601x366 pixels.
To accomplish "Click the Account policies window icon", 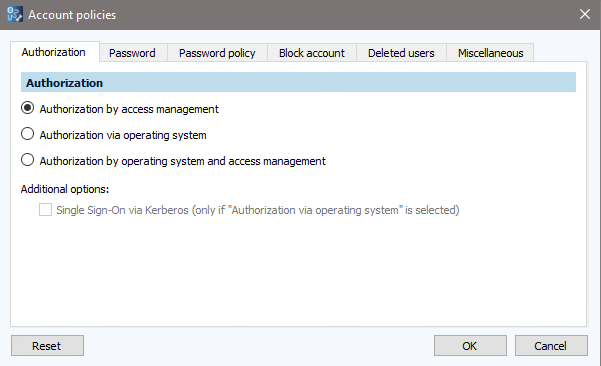I will pyautogui.click(x=15, y=15).
